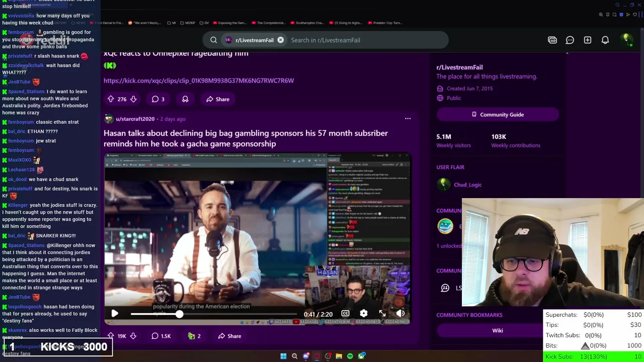Downvote the xQc reacts post

tap(133, 99)
